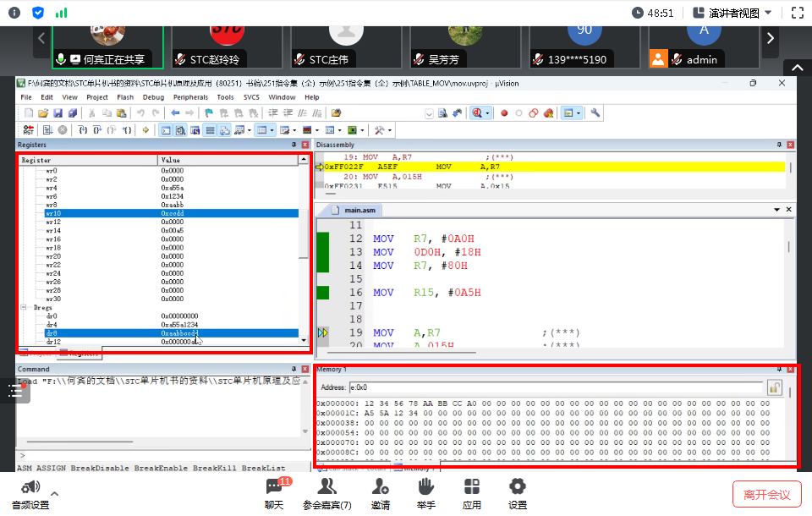
Task: Click the Disable All Breakpoints icon
Action: pyautogui.click(x=534, y=113)
